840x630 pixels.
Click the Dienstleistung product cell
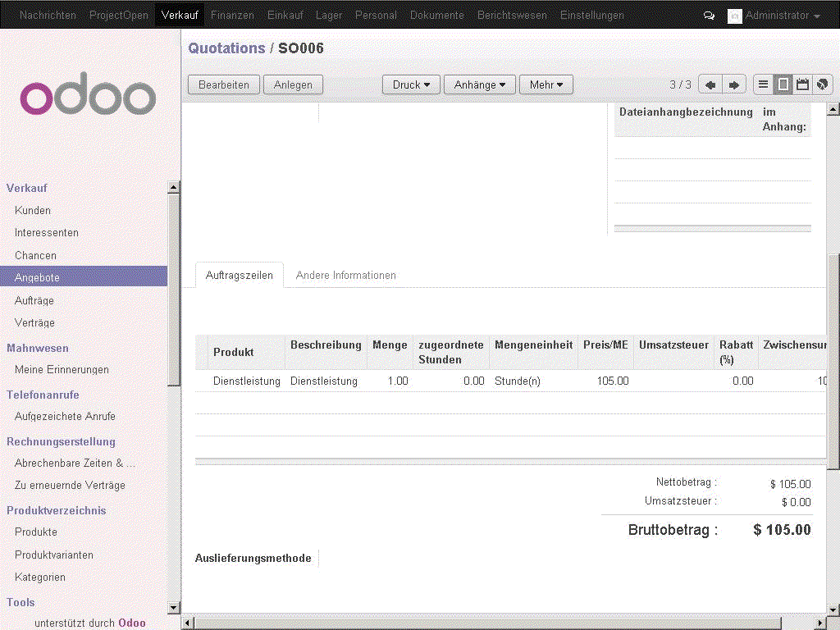coord(246,381)
